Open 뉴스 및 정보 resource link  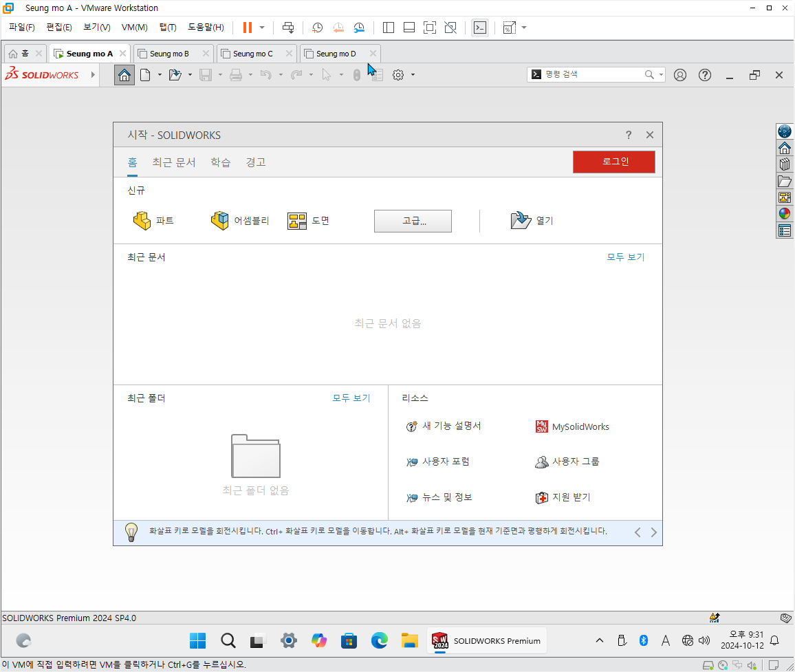pos(439,497)
